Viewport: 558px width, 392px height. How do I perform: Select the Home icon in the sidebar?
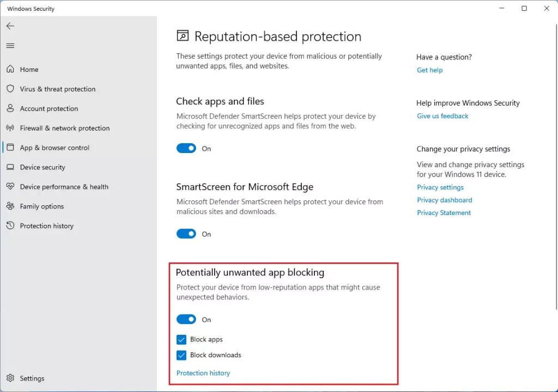pos(11,69)
